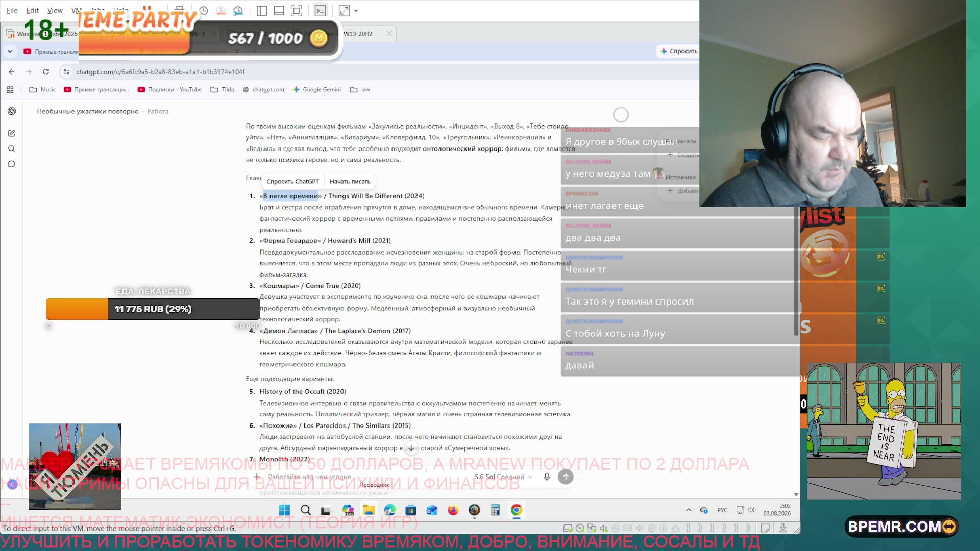This screenshot has height=551, width=980.
Task: Open the Edit menu of the VM window
Action: 32,10
